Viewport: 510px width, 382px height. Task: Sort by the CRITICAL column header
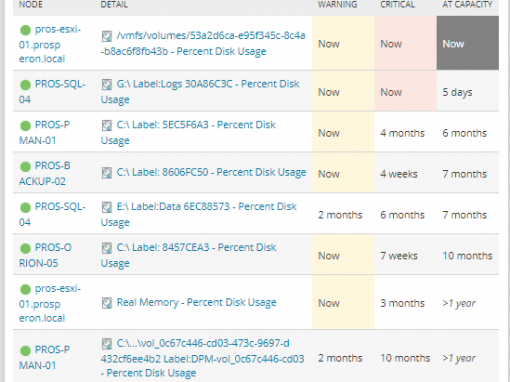click(x=398, y=5)
